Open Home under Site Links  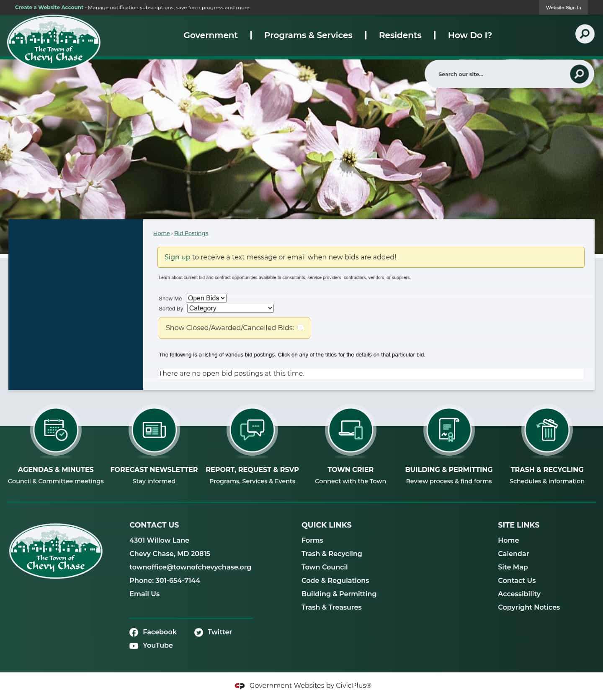(508, 540)
